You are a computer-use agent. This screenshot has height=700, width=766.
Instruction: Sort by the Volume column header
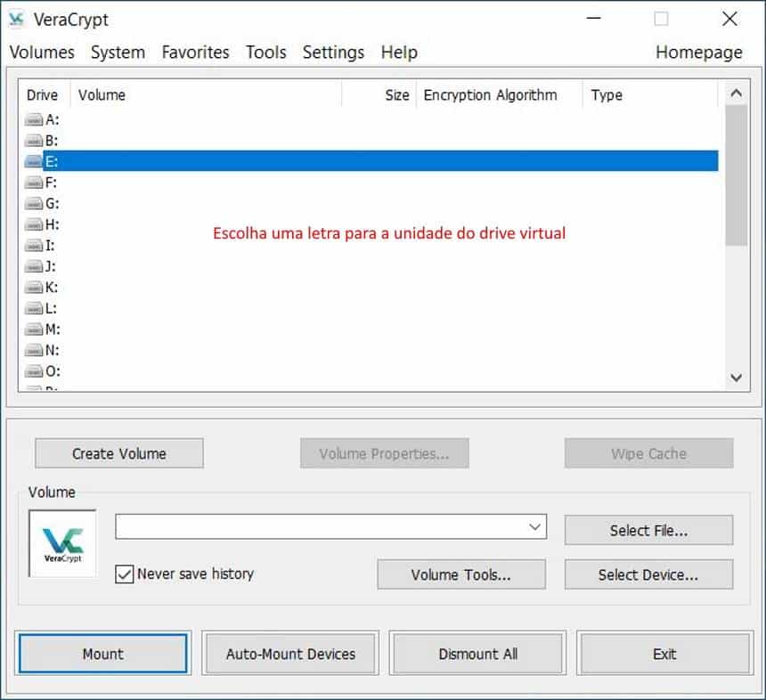[x=206, y=94]
